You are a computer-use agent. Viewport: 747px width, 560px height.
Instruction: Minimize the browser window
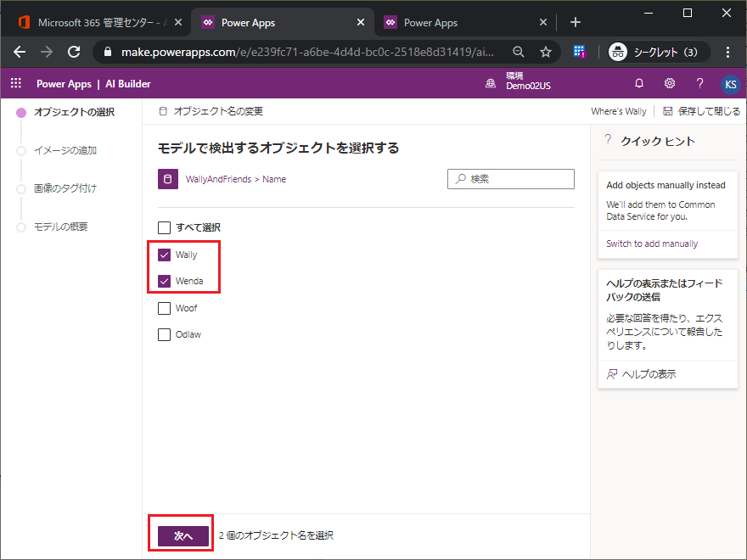tap(649, 13)
